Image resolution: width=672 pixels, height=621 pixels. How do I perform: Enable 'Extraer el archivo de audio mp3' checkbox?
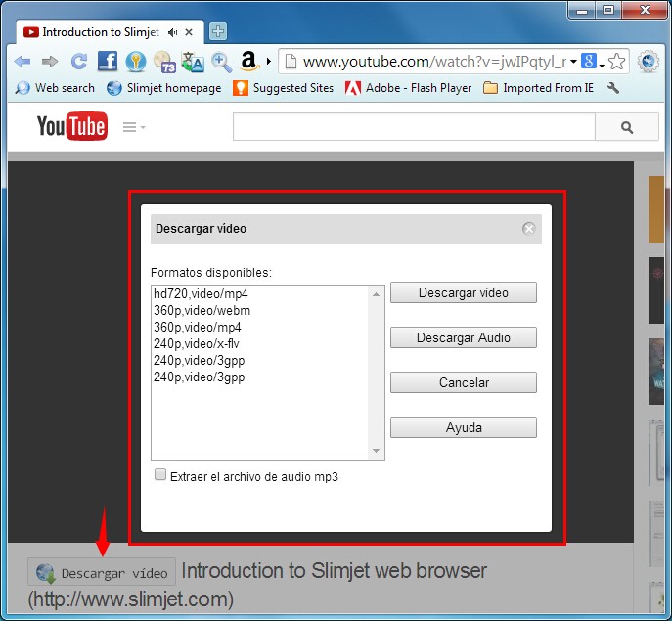coord(160,475)
